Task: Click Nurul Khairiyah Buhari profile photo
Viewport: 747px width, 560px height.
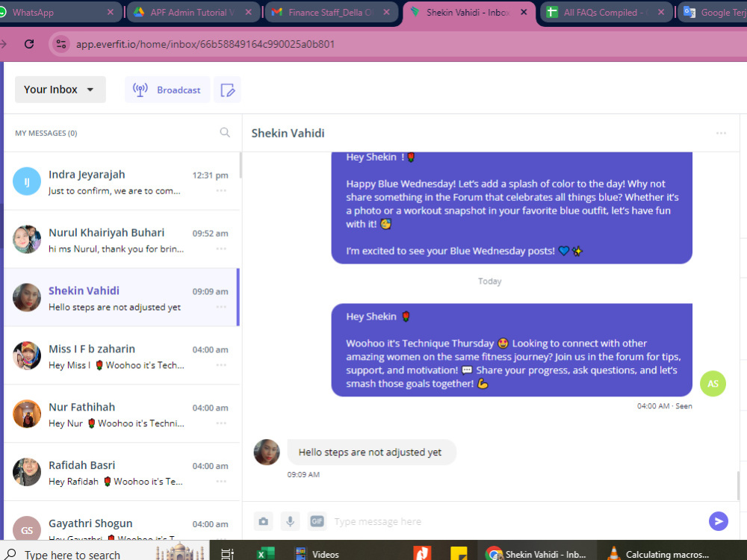Action: [x=27, y=240]
